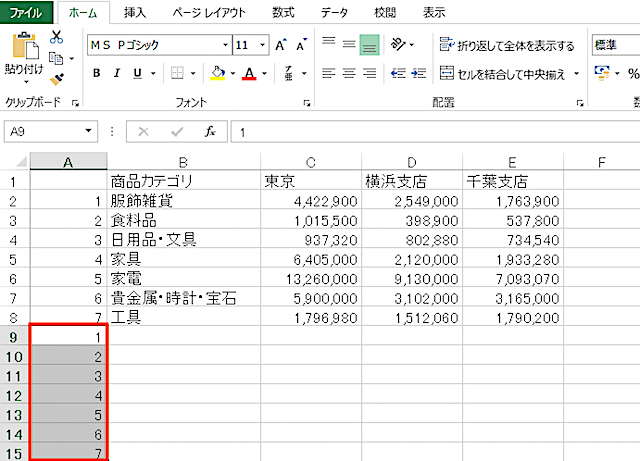Image resolution: width=640 pixels, height=461 pixels.
Task: Select row 5 header
Action: [14, 260]
